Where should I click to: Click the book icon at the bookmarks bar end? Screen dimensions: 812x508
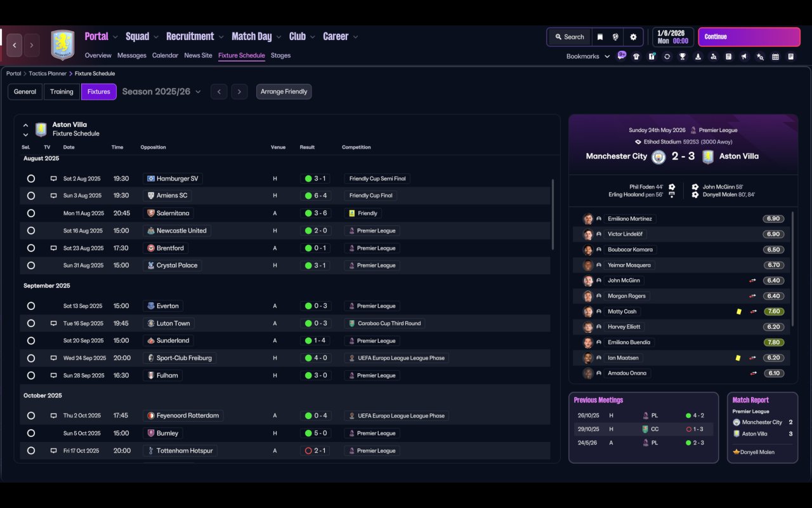[791, 57]
